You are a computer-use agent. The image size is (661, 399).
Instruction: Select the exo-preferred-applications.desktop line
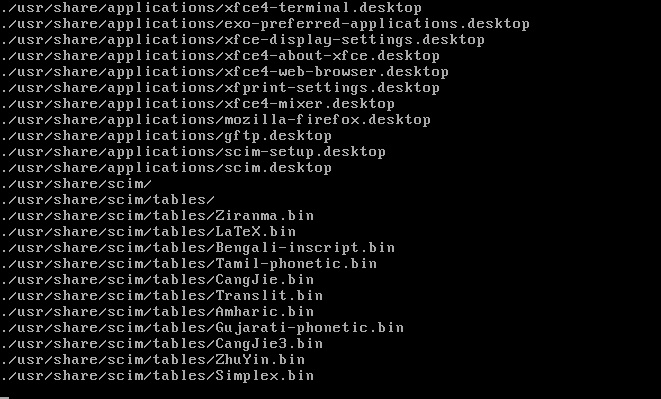point(265,24)
